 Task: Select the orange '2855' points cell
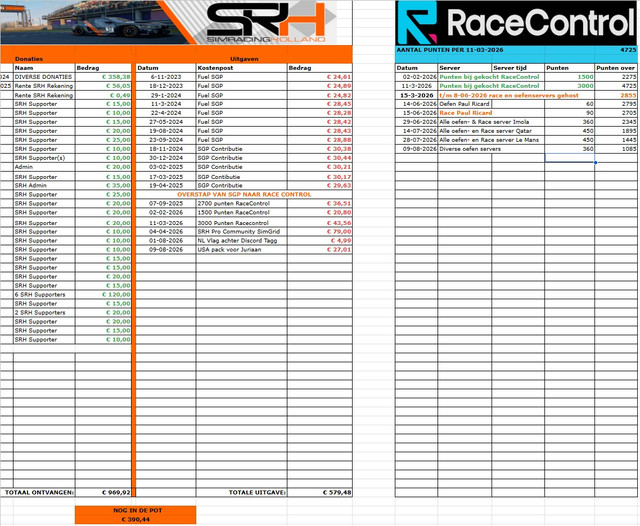click(x=616, y=95)
